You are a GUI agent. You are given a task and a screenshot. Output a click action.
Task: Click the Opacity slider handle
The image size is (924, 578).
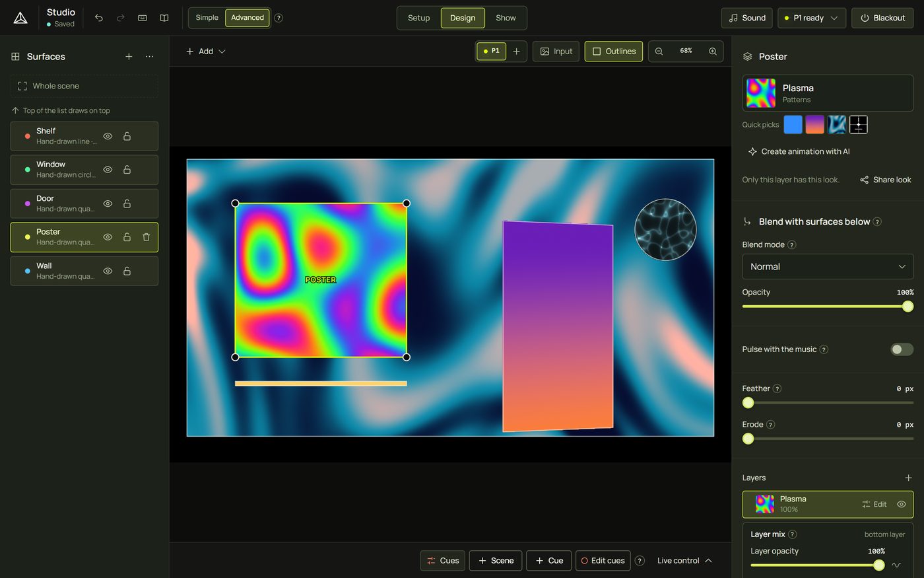click(908, 307)
